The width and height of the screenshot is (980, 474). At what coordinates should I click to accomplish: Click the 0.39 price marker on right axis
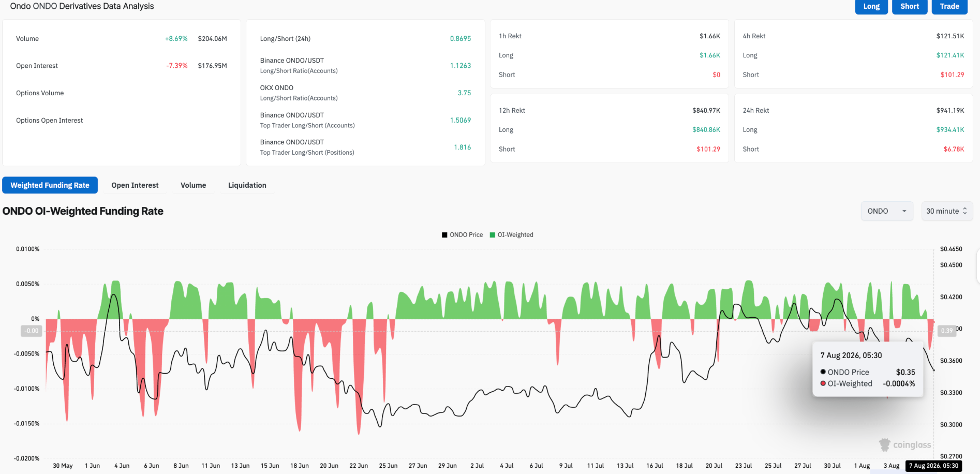pos(946,331)
